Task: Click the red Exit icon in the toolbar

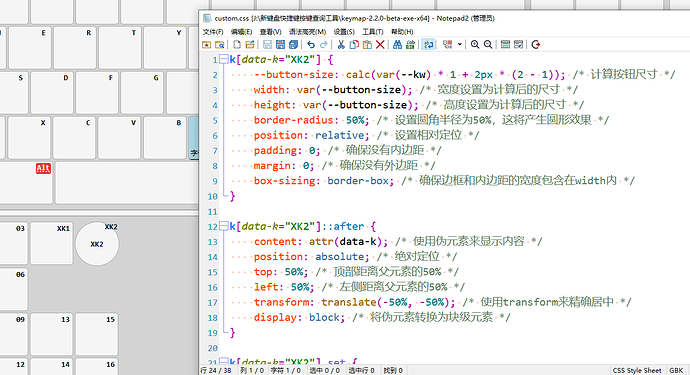Action: point(536,44)
